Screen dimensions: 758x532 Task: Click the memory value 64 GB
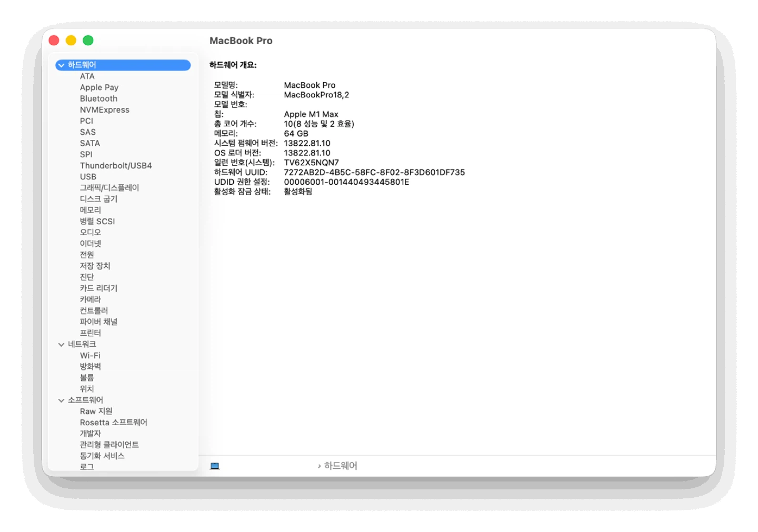(x=296, y=134)
